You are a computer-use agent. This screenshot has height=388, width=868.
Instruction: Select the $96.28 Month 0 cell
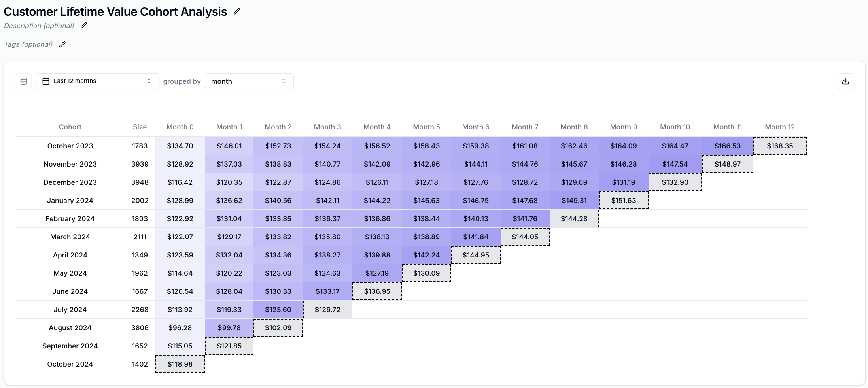tap(180, 327)
